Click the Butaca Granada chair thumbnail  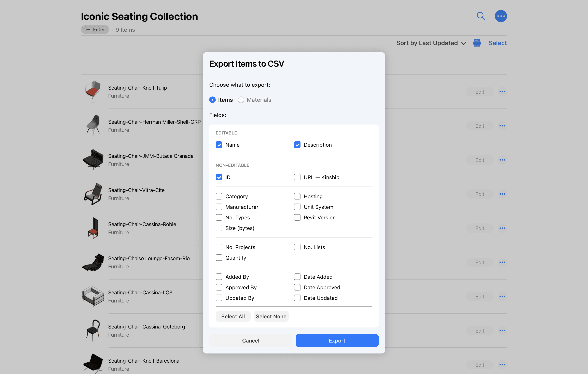[93, 160]
